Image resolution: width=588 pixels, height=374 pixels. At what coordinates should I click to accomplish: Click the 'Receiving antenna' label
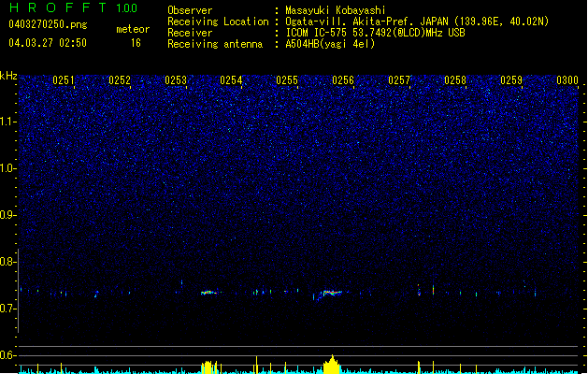click(x=215, y=44)
